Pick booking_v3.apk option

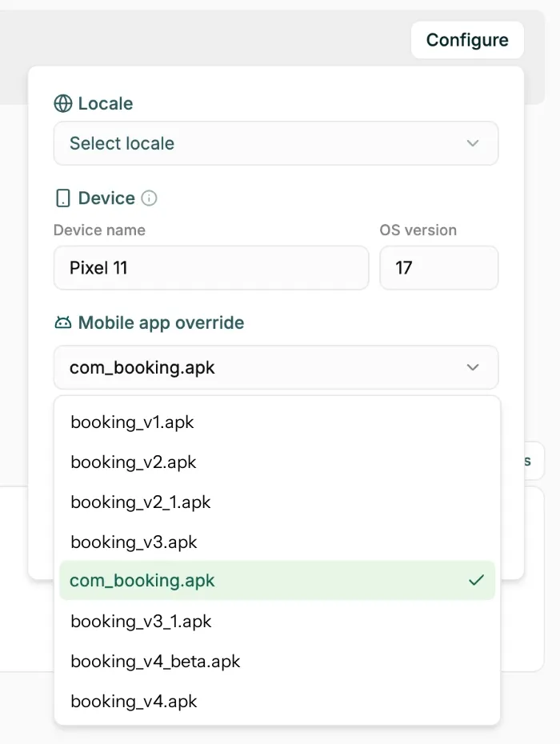coord(277,542)
